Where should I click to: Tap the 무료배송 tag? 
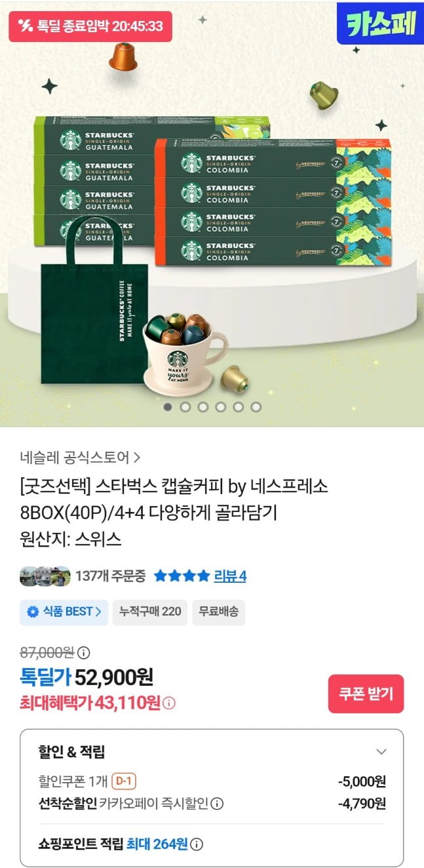[219, 612]
